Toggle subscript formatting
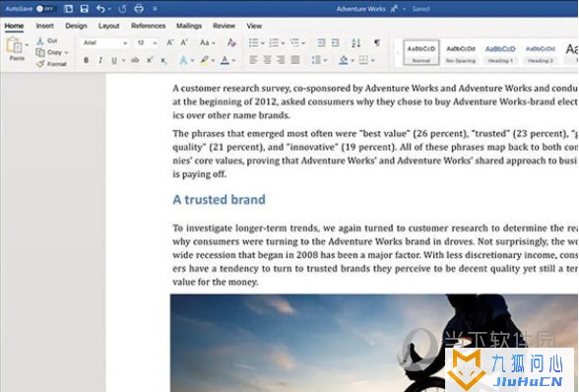 coord(163,60)
